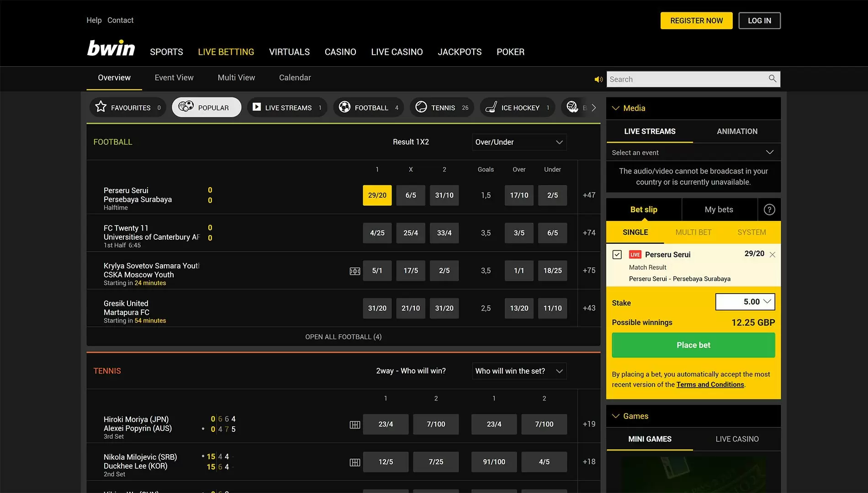Click the Register Now button
This screenshot has width=868, height=493.
coord(696,21)
